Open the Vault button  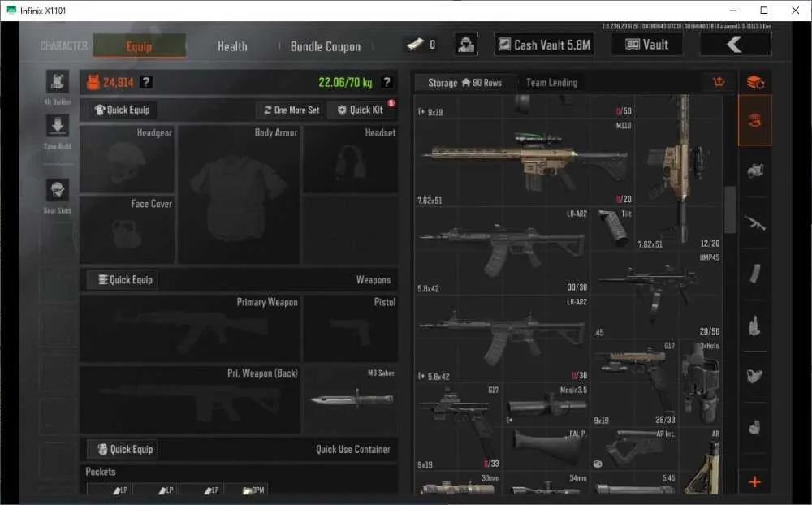coord(647,45)
